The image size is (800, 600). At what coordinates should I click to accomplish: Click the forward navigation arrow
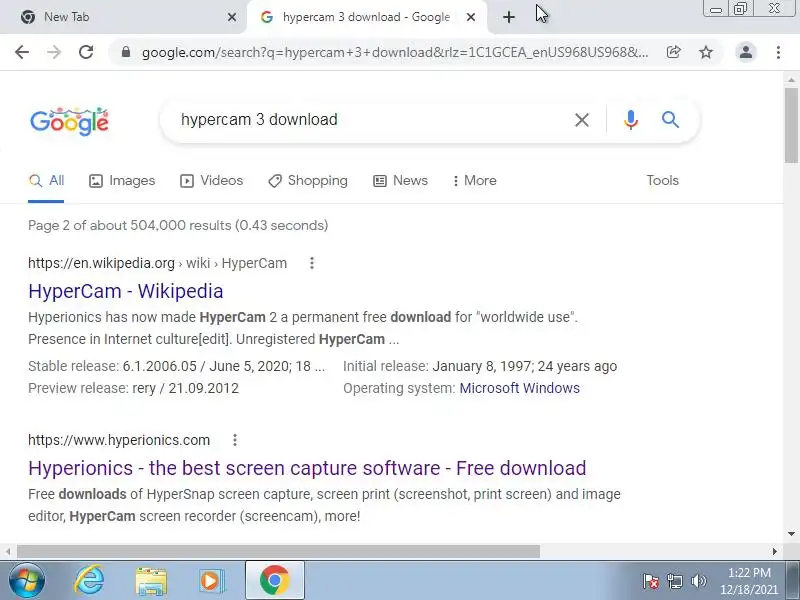click(54, 52)
